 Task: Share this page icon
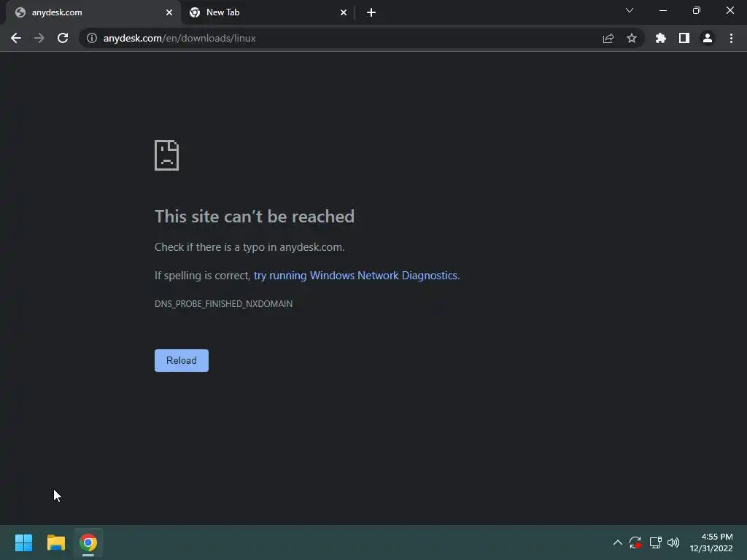point(608,38)
